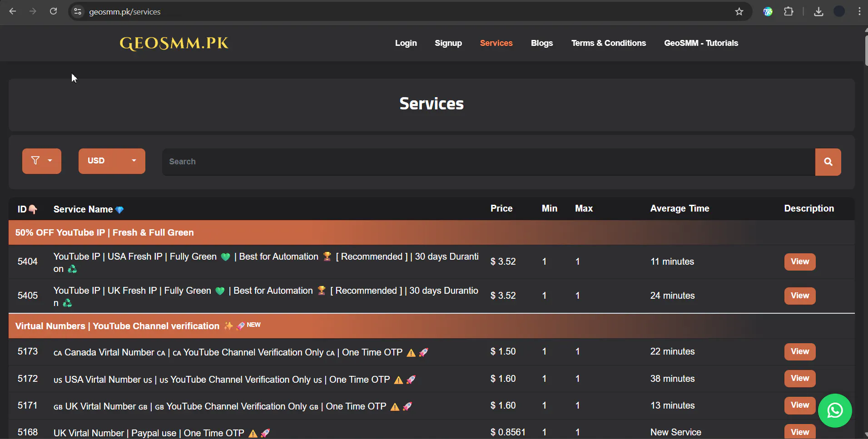Click the Description column header
The width and height of the screenshot is (868, 439).
809,208
